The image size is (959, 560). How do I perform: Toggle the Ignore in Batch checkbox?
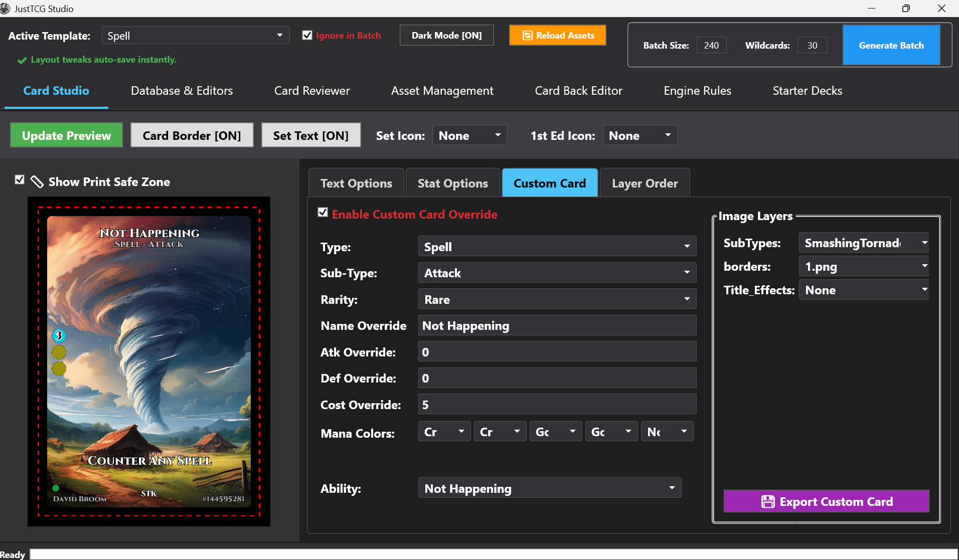click(307, 35)
